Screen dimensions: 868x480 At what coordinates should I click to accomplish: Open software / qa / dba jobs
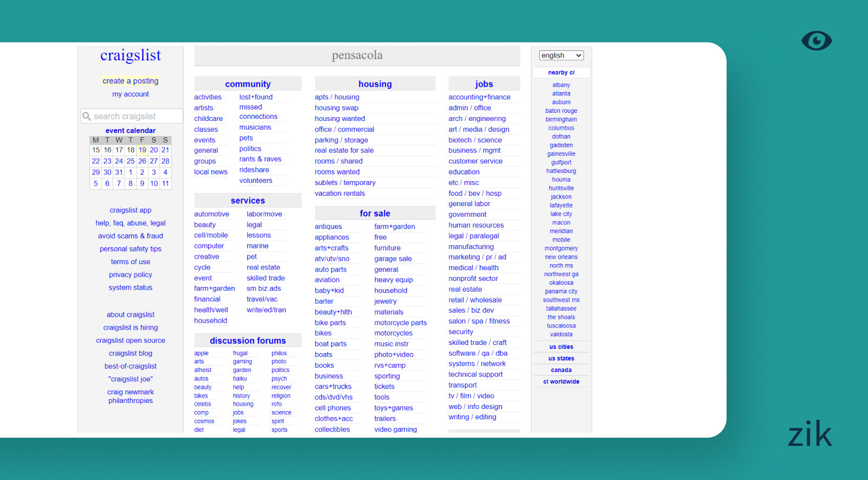click(478, 353)
